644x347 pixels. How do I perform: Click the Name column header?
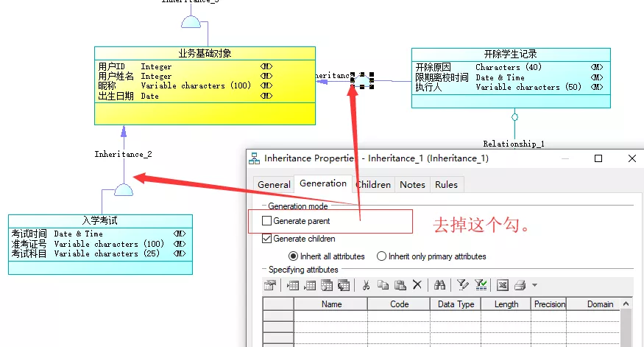point(330,304)
